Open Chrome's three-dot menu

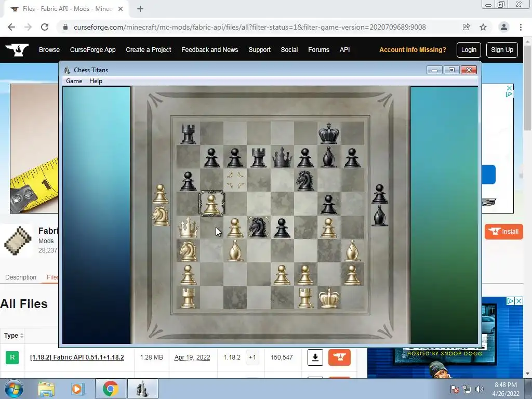tap(521, 27)
